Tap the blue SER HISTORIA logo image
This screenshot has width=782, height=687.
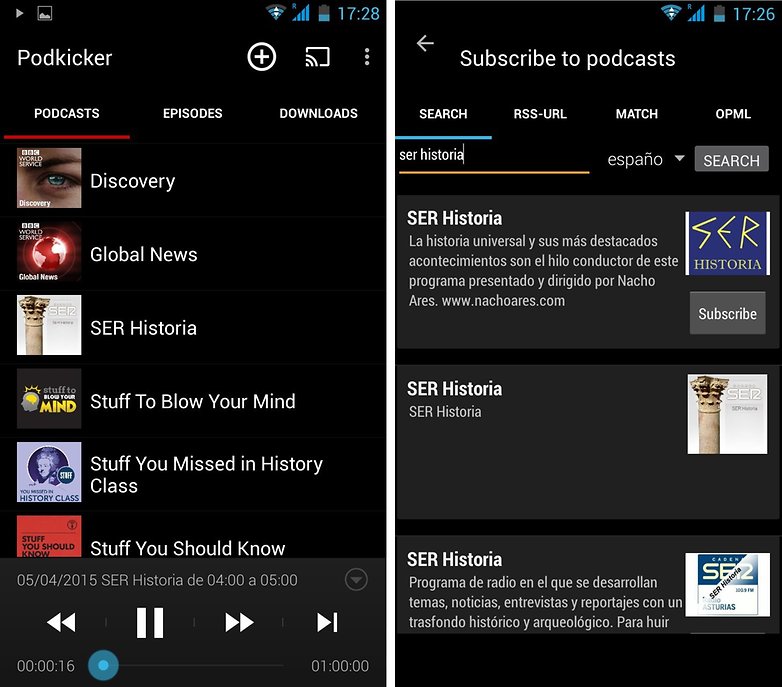[728, 243]
